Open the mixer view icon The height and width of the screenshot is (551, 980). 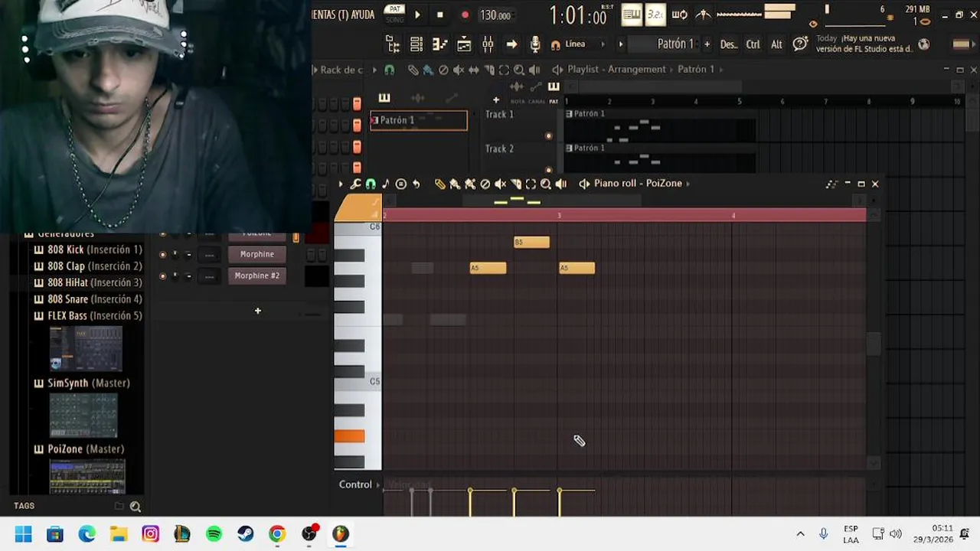488,44
